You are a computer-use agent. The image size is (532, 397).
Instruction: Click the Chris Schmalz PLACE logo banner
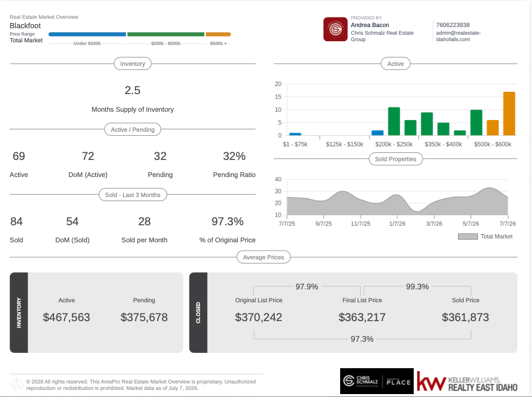coord(377,381)
